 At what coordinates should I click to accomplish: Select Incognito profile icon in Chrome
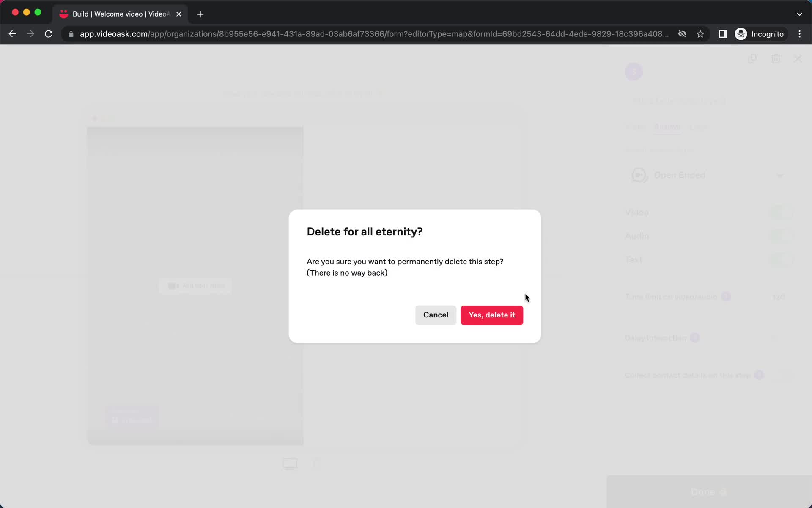[x=741, y=34]
